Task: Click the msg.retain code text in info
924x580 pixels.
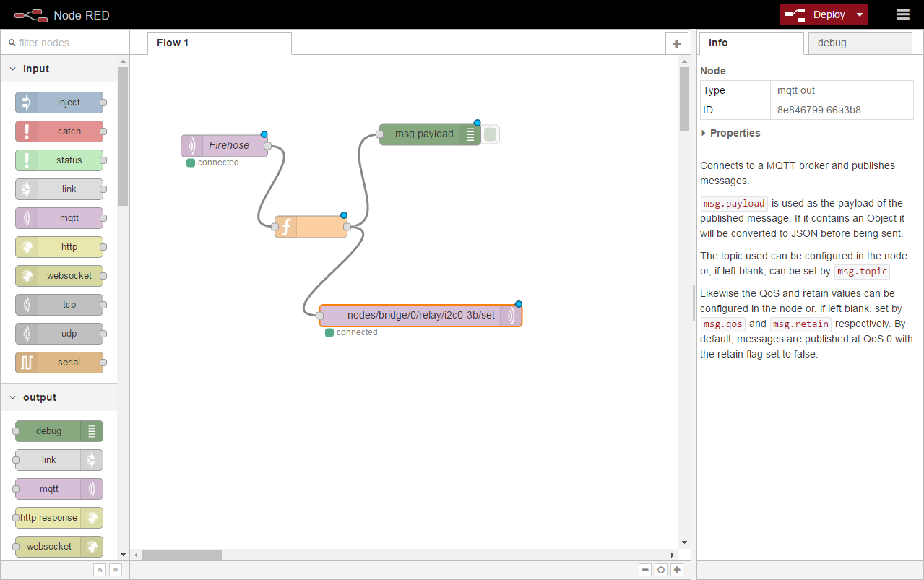Action: point(800,324)
